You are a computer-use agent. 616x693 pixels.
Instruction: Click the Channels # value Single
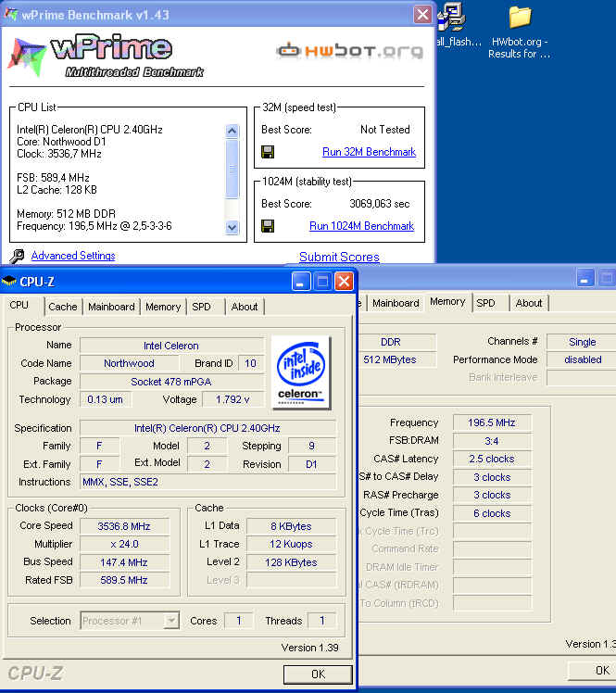coord(582,342)
